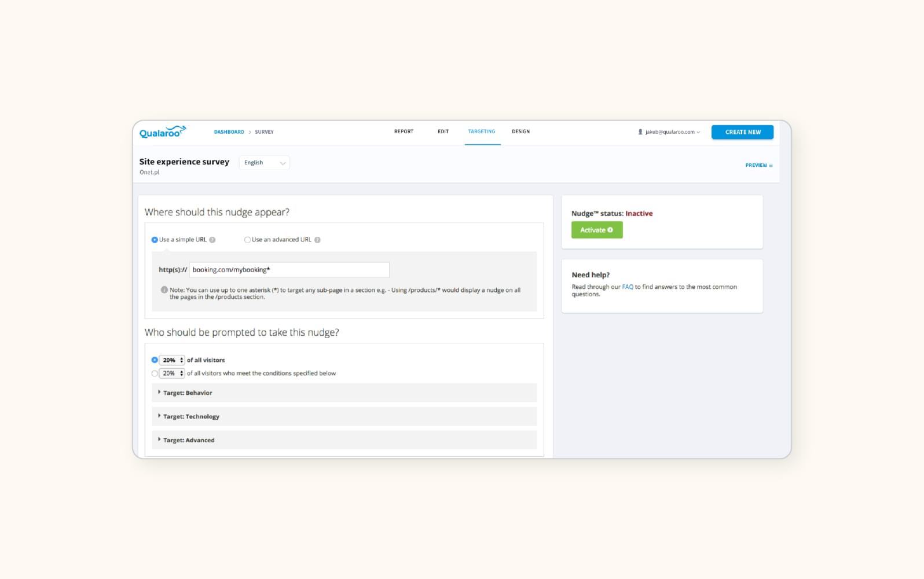Select visitors who meet conditions radio option
924x579 pixels.
pyautogui.click(x=155, y=373)
